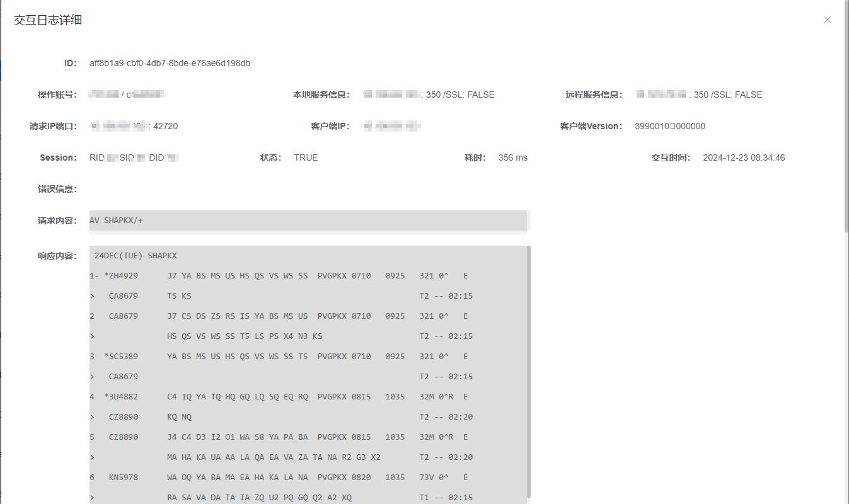
Task: Click the 交互日志详细 dialog title
Action: pos(48,20)
